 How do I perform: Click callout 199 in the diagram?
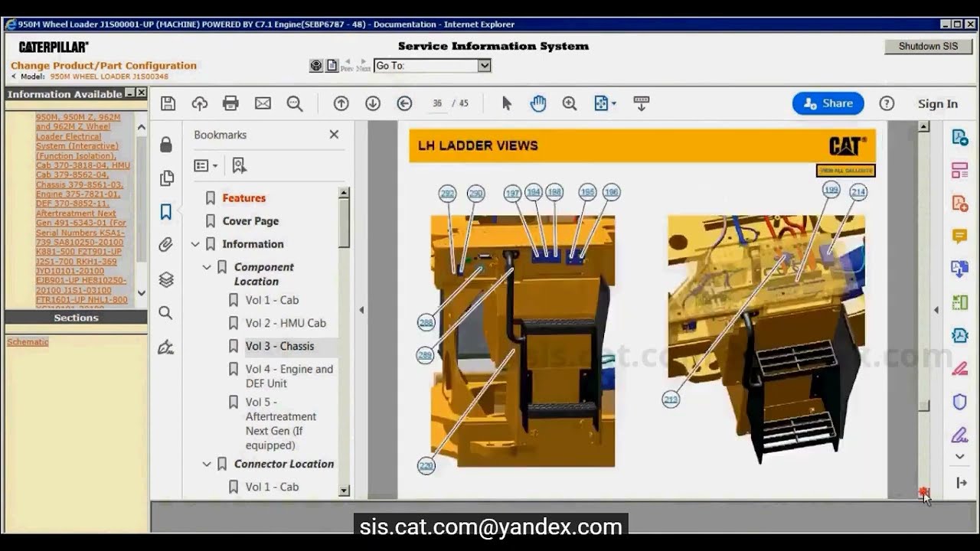[x=831, y=189]
